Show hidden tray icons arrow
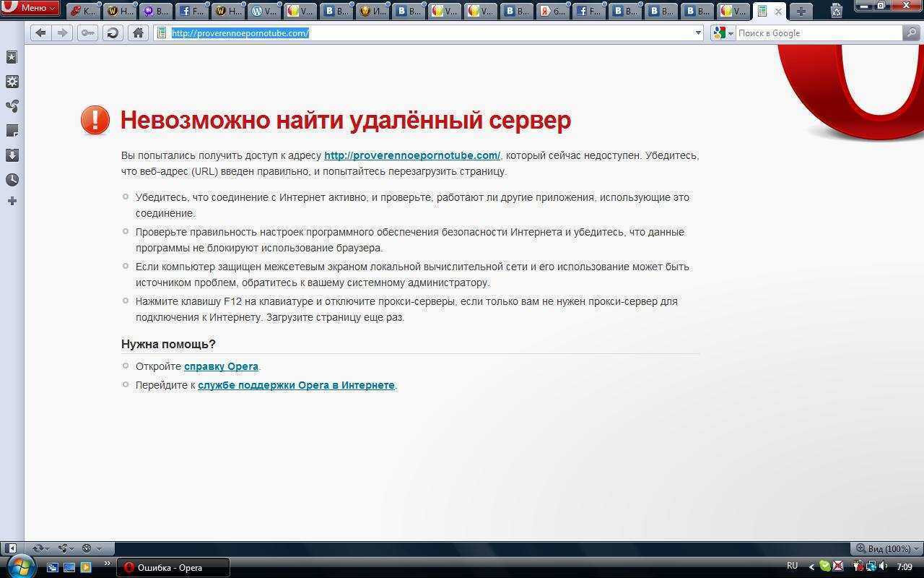This screenshot has width=924, height=578. [x=811, y=567]
